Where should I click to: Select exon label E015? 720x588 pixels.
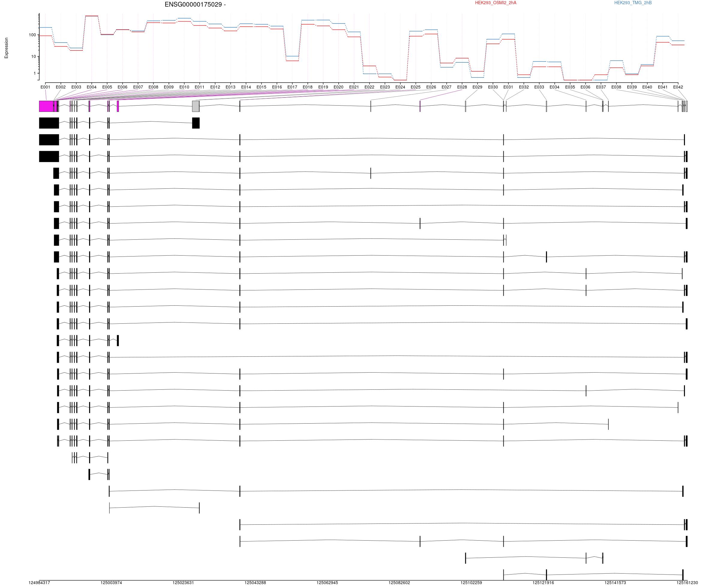(261, 87)
